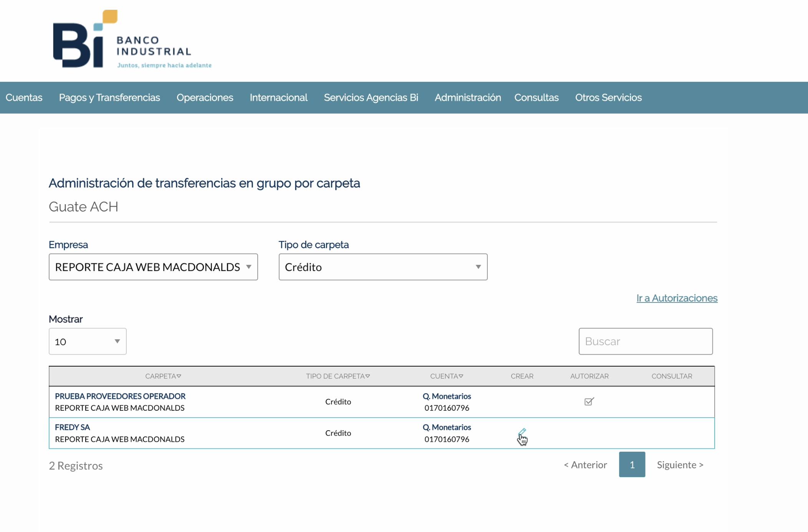Click the pencil create icon for FREDY SA

tap(522, 433)
